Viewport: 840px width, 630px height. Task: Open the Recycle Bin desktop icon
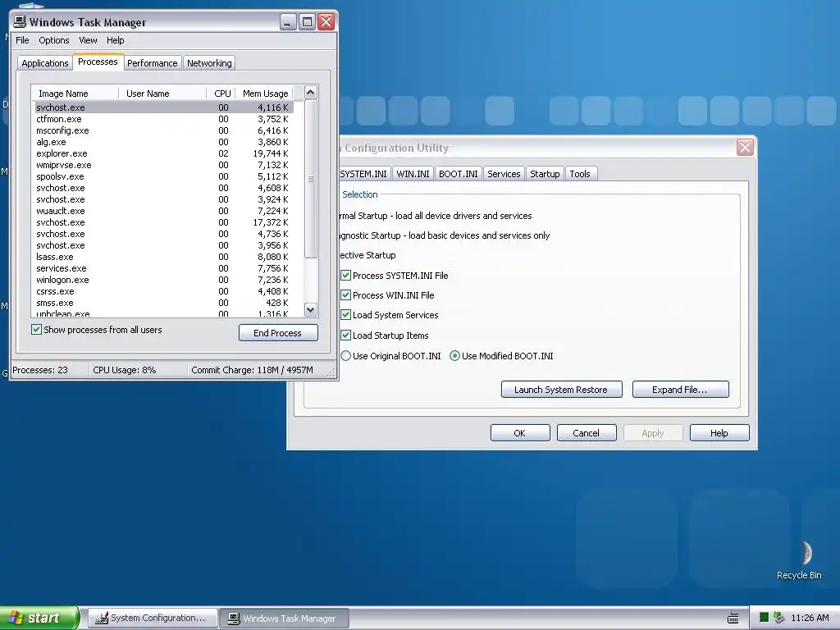(799, 559)
